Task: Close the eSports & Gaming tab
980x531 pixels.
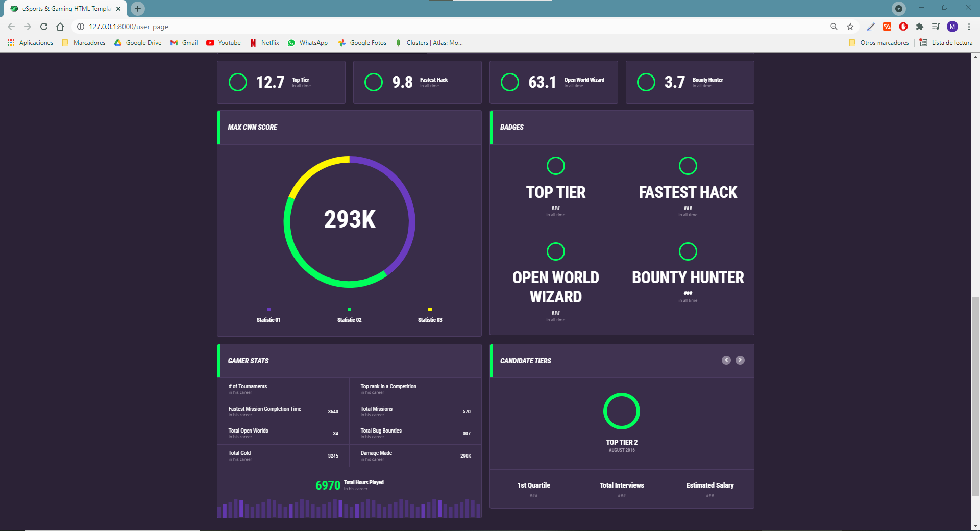Action: click(x=118, y=9)
